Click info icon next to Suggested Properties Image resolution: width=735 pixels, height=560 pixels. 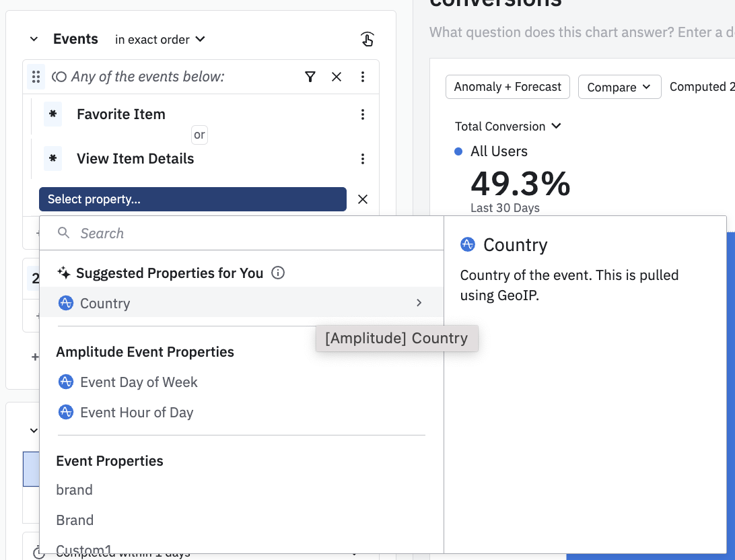point(277,273)
